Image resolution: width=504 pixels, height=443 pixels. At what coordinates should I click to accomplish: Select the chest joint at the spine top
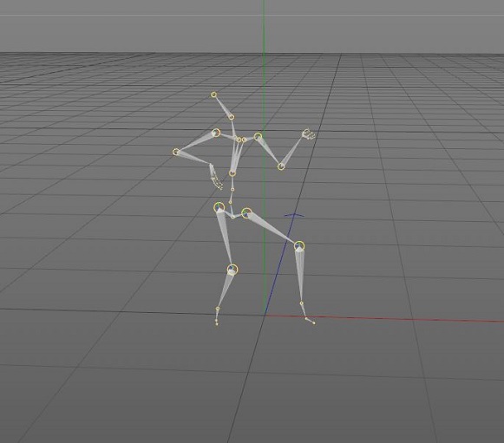click(x=232, y=173)
